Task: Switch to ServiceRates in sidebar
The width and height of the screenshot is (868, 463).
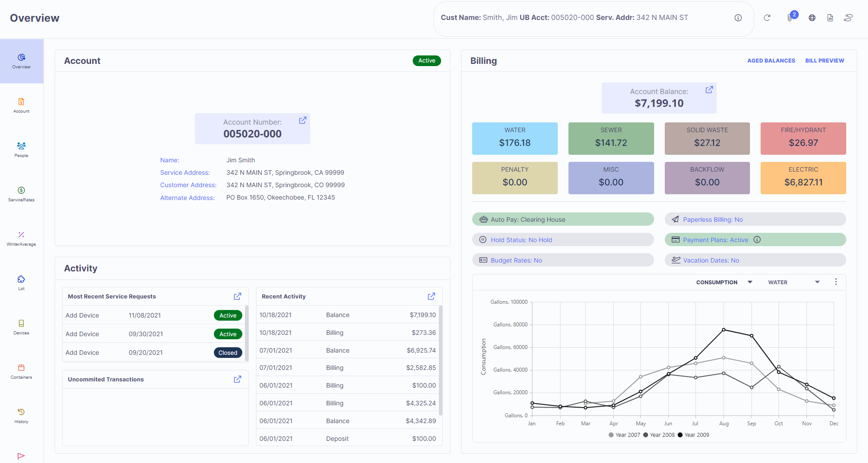Action: pyautogui.click(x=21, y=194)
